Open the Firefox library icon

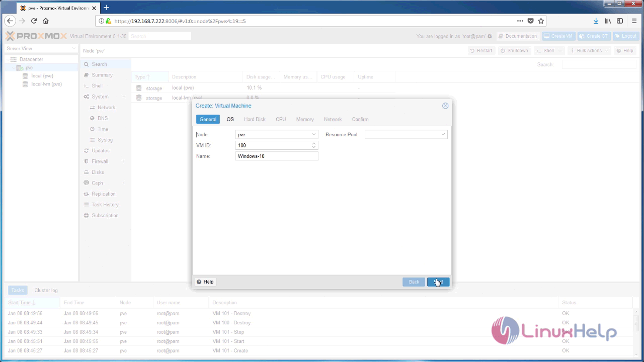608,21
